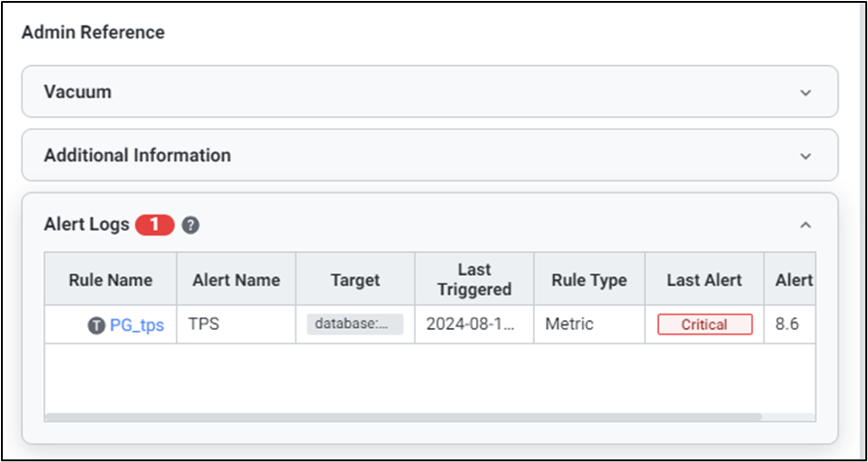The image size is (868, 462).
Task: Sort by Alert Name column header
Action: click(236, 280)
